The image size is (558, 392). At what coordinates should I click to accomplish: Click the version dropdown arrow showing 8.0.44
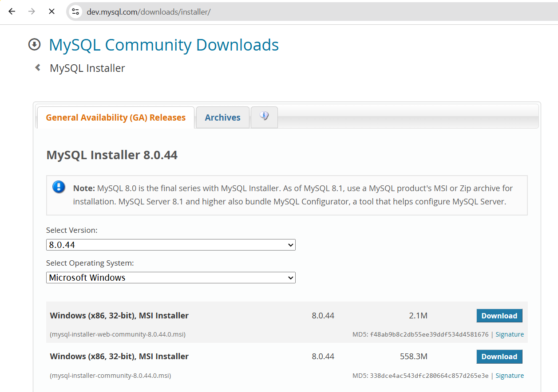pos(291,245)
